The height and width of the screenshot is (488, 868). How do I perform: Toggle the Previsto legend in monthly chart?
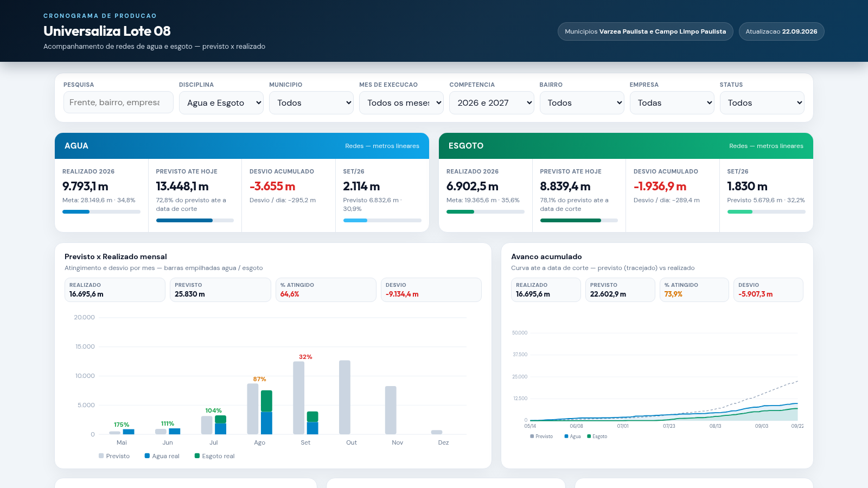(x=114, y=456)
